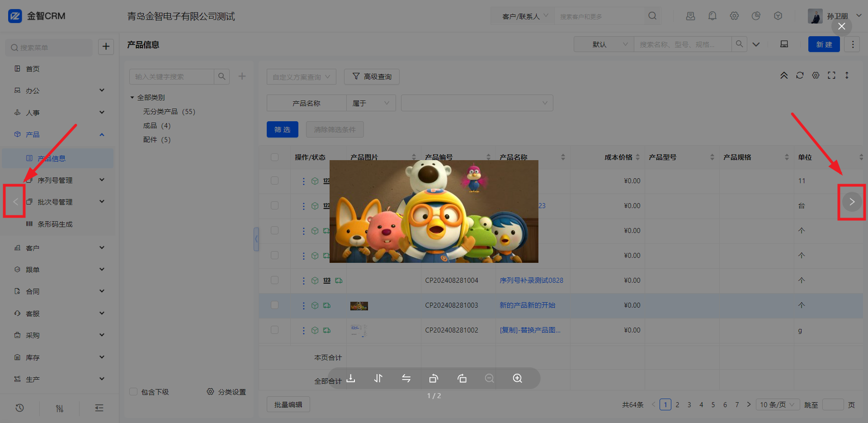Download the previewed image
This screenshot has height=423, width=868.
pyautogui.click(x=351, y=378)
